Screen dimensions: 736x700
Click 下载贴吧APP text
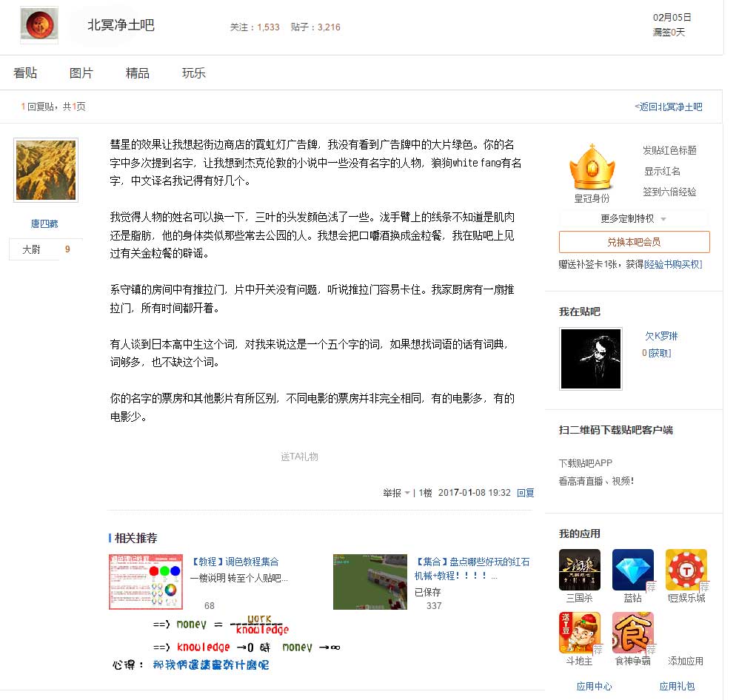click(x=586, y=463)
